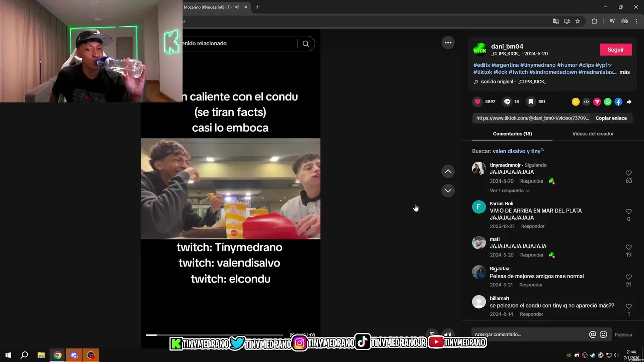Open Chrome media controls icon
This screenshot has width=644, height=362.
612,21
